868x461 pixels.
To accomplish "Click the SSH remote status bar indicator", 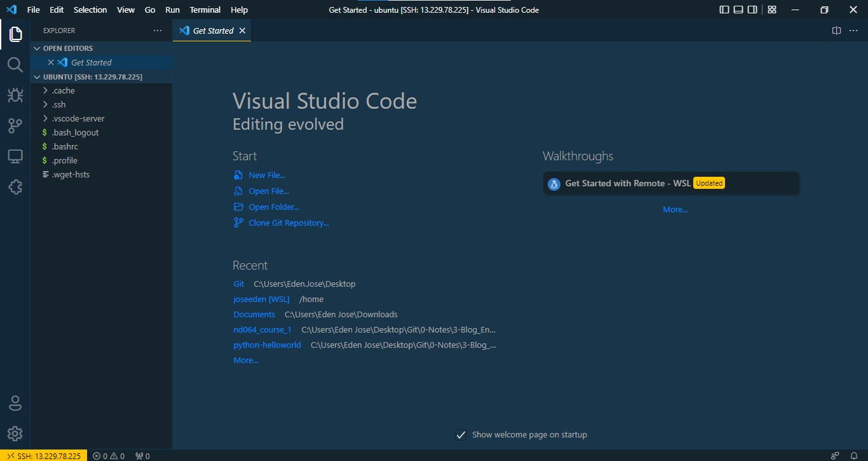I will 44,456.
